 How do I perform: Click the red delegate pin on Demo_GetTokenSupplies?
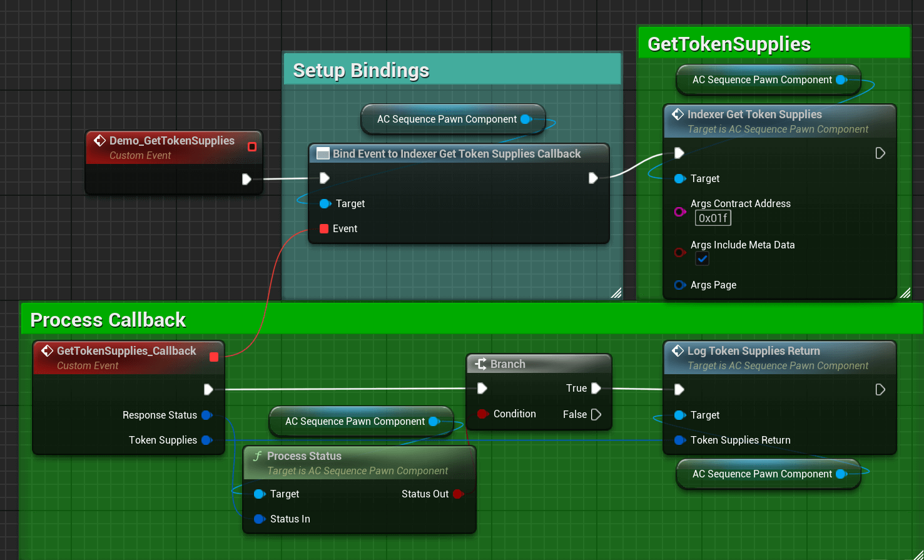pyautogui.click(x=252, y=147)
